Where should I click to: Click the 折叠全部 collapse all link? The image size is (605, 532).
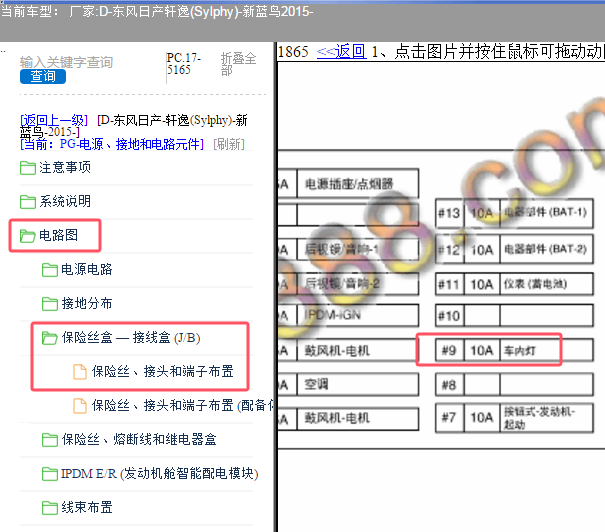tap(238, 64)
